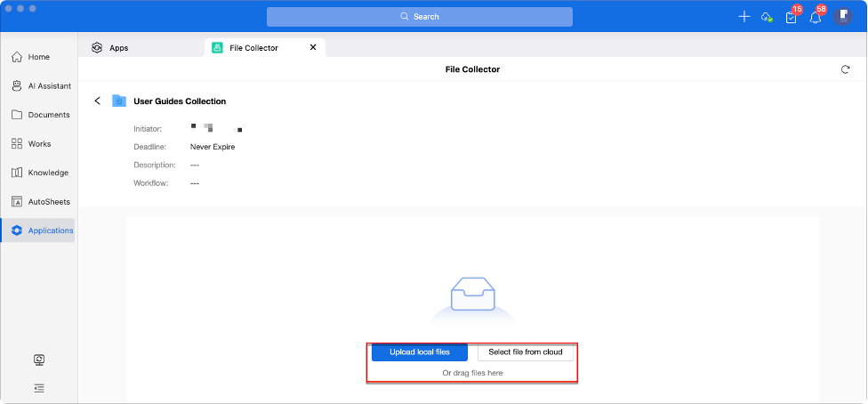868x404 pixels.
Task: Click the user profile avatar
Action: [842, 17]
